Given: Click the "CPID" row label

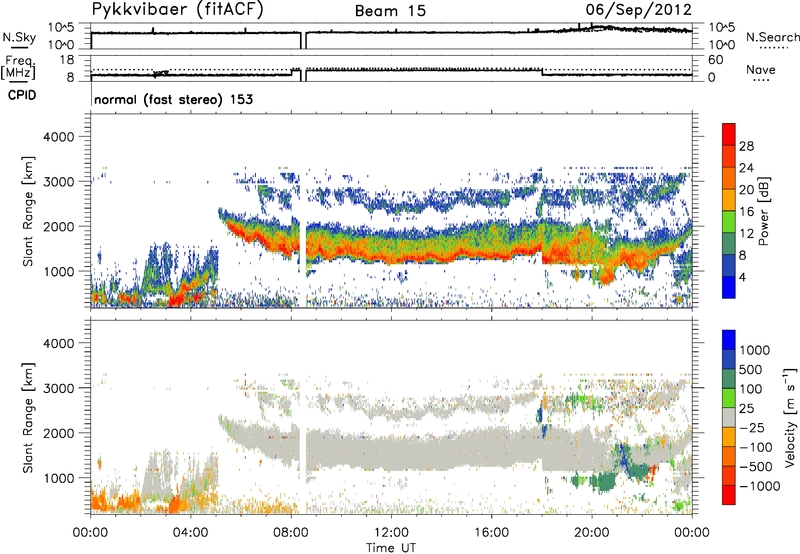Looking at the screenshot, I should (22, 95).
